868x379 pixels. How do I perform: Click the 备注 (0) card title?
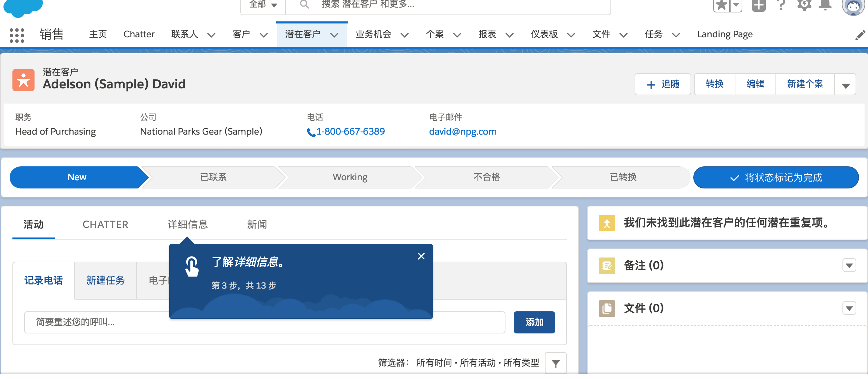(x=644, y=266)
